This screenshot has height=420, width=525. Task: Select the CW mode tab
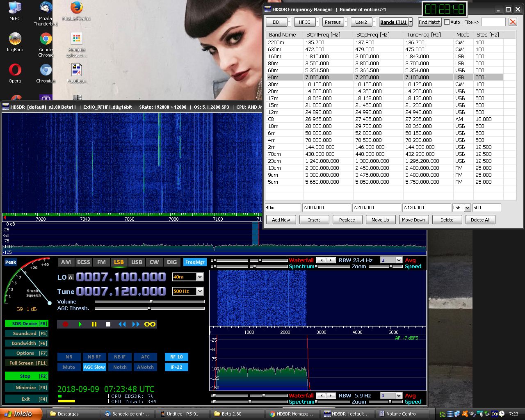point(154,262)
